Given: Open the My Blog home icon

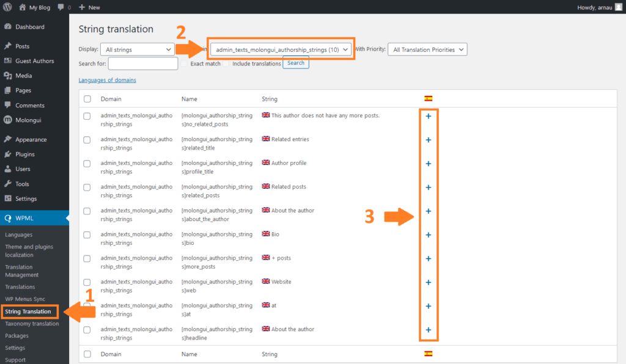Looking at the screenshot, I should point(23,7).
